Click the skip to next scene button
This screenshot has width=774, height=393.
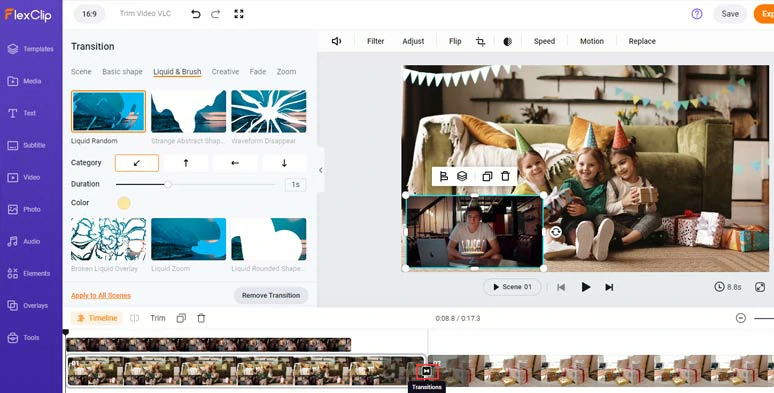click(x=609, y=287)
